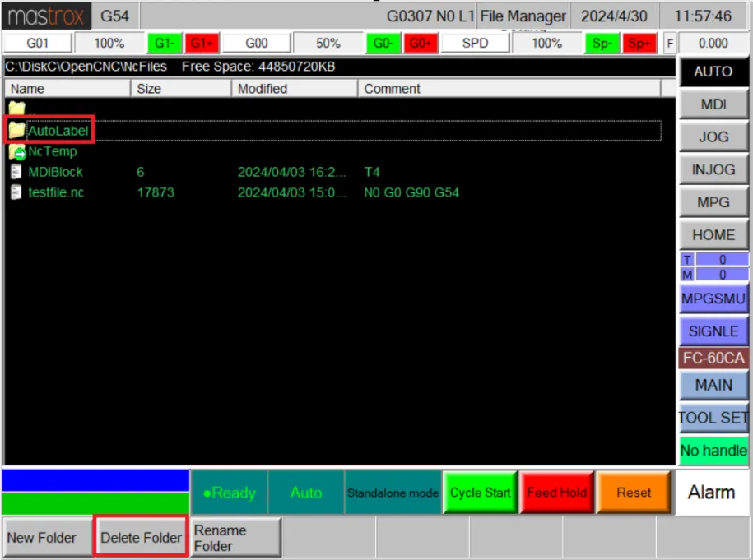This screenshot has width=753, height=560.
Task: Click the MDIBlock file icon
Action: [16, 172]
